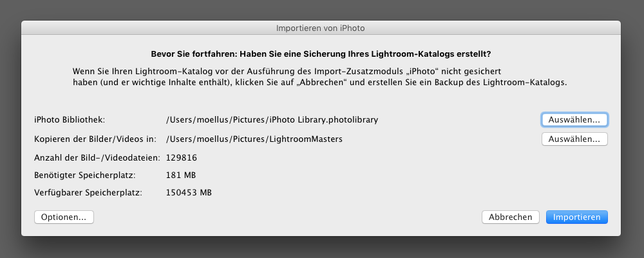Click Auswählen button for iPhoto Bibliothek
The width and height of the screenshot is (644, 258).
pyautogui.click(x=574, y=120)
